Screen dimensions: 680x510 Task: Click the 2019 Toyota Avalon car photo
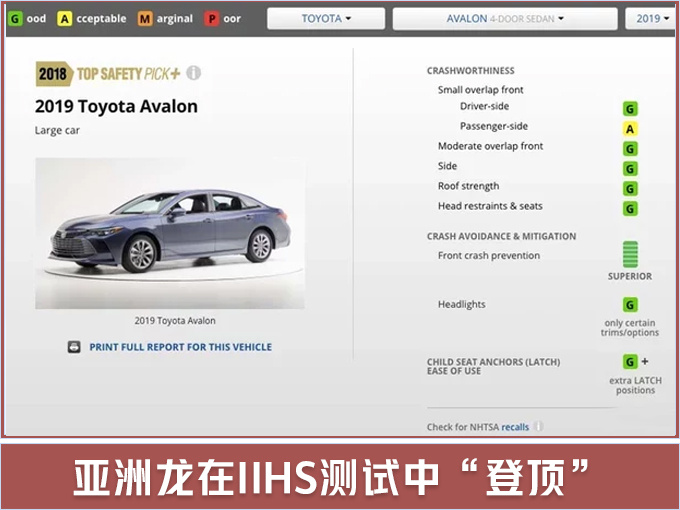170,233
